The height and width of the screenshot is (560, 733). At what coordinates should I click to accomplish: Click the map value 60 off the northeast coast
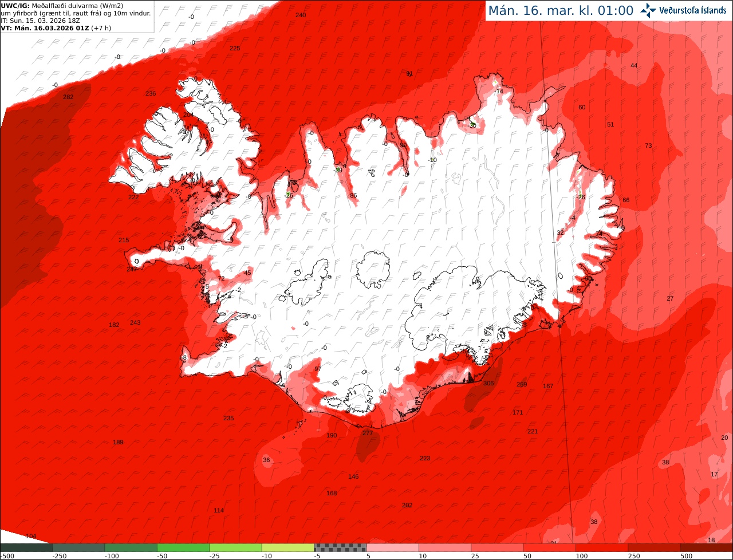click(x=582, y=107)
